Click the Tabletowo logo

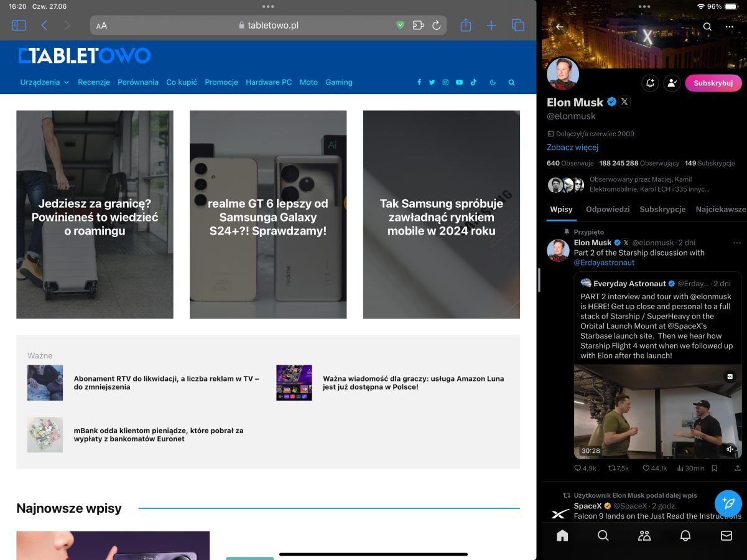tap(85, 56)
